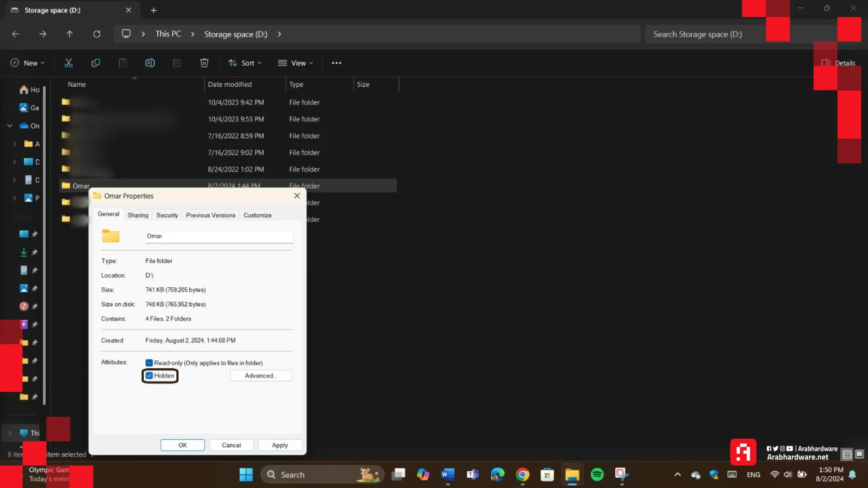Select the General tab
Viewport: 868px width, 488px height.
[x=108, y=214]
